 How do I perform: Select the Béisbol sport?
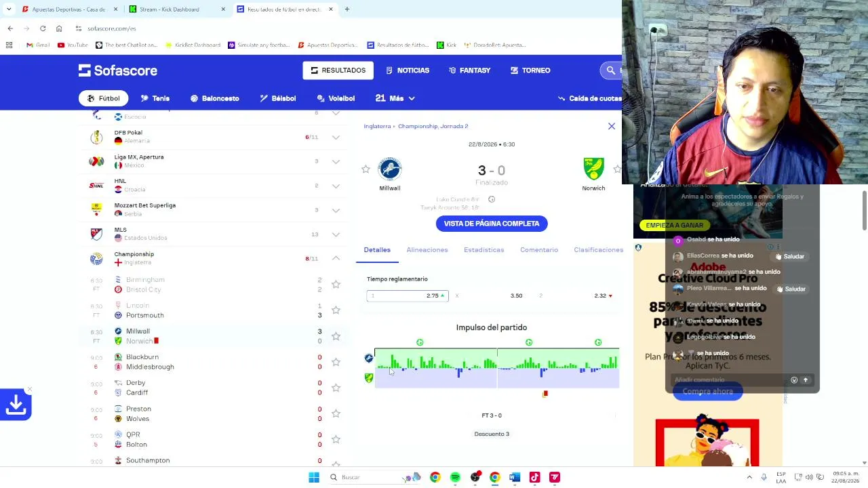click(x=277, y=98)
